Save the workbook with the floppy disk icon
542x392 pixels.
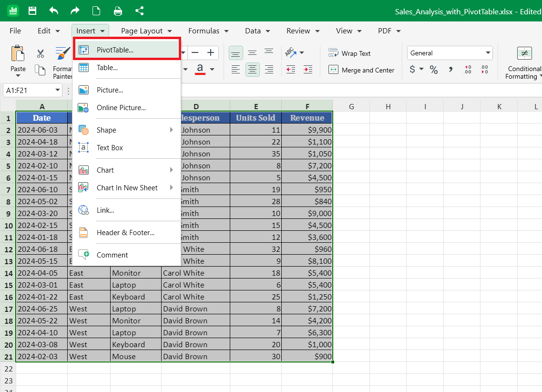tap(32, 10)
